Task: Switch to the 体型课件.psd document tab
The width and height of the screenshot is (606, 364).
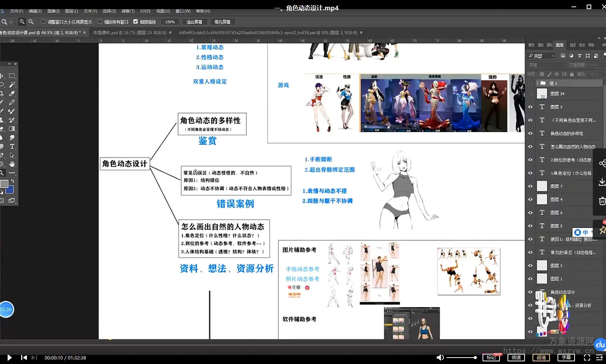Action: 129,33
